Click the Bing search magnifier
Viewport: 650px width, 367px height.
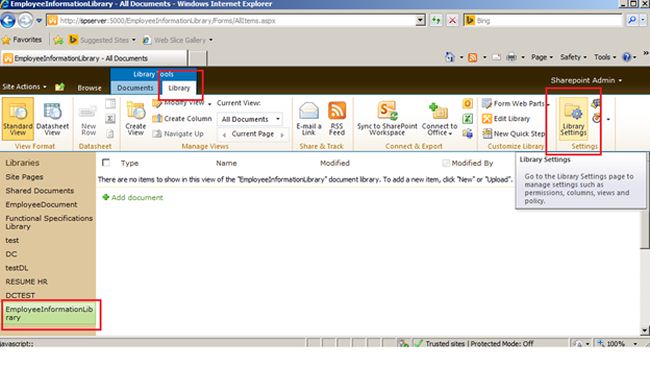pos(632,20)
